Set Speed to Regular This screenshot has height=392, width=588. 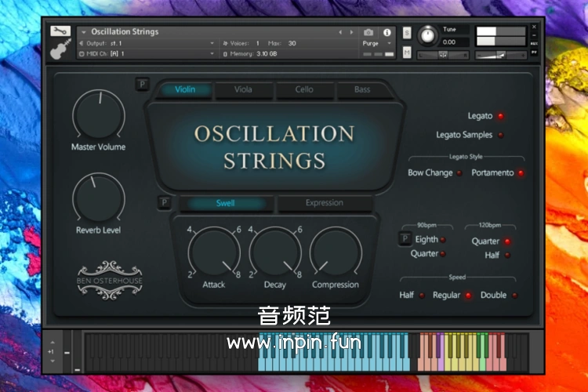[468, 296]
